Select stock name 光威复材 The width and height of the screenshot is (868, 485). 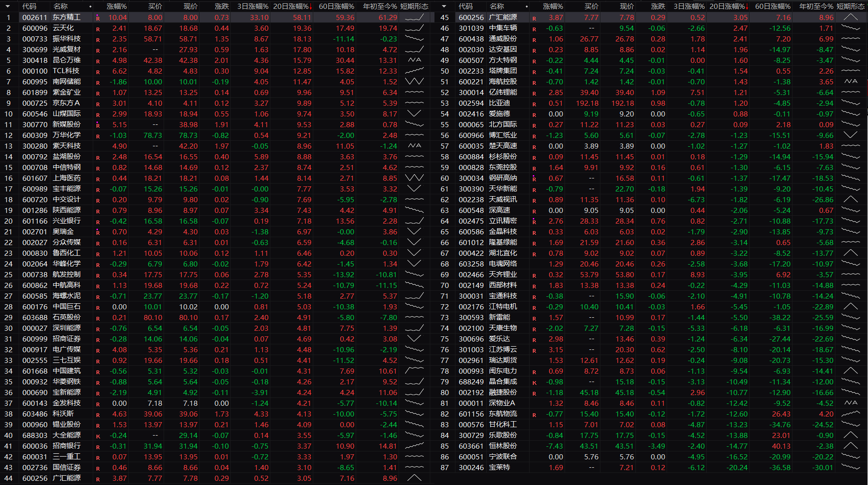point(67,49)
